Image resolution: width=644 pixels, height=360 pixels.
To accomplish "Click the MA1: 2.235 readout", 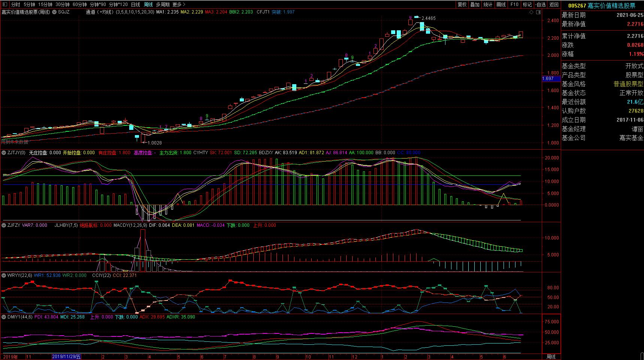I will point(167,12).
